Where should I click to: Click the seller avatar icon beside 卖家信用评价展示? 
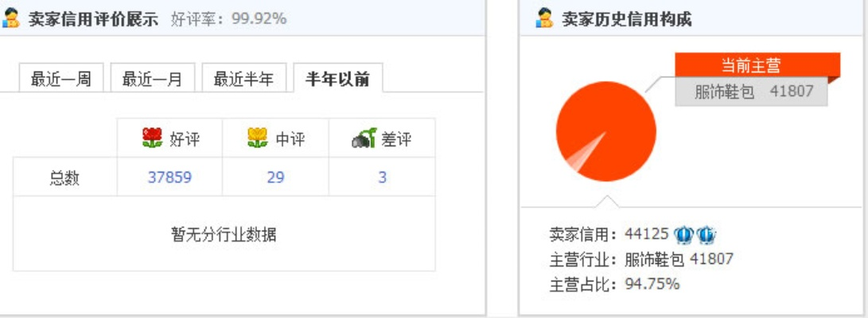click(10, 18)
